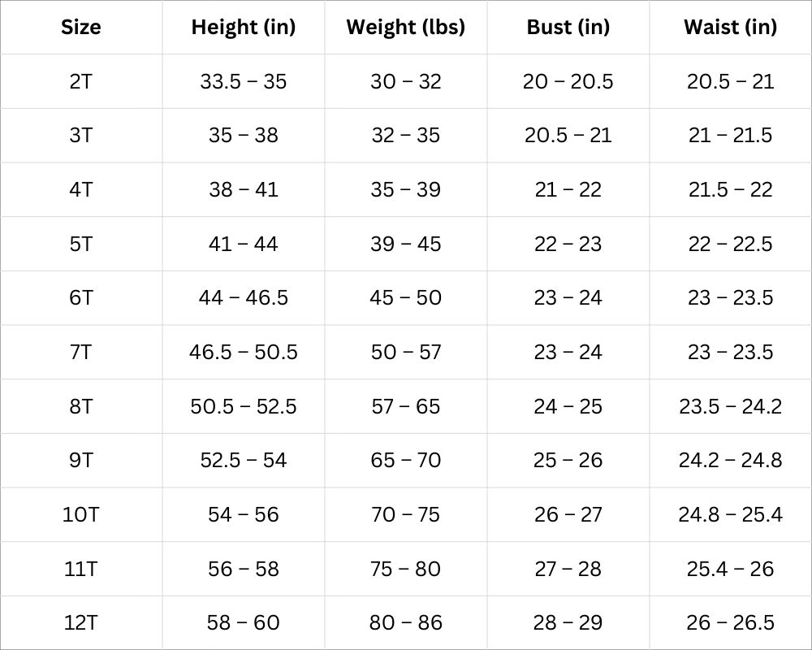Screen dimensions: 812x650
Task: Select the 32 – 35 weight cell
Action: click(x=406, y=135)
